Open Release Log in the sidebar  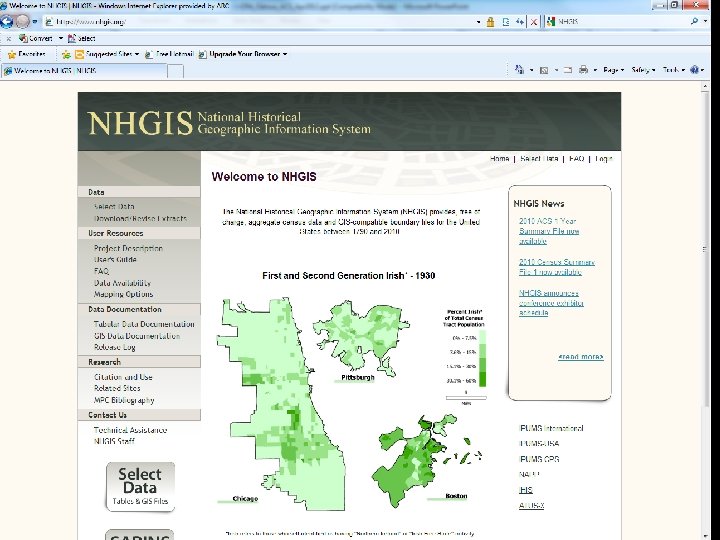(114, 348)
